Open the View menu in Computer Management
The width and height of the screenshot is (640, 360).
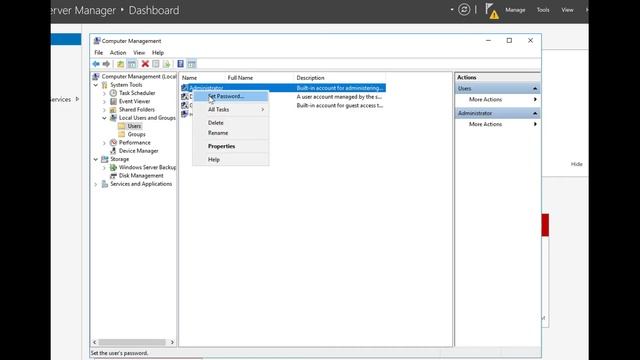(139, 53)
